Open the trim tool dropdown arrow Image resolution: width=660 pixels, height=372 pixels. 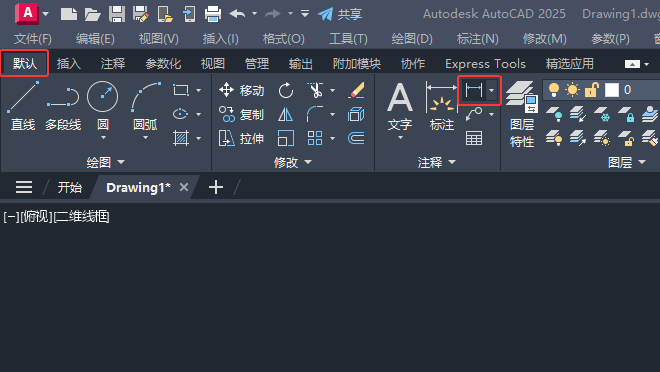[x=333, y=90]
